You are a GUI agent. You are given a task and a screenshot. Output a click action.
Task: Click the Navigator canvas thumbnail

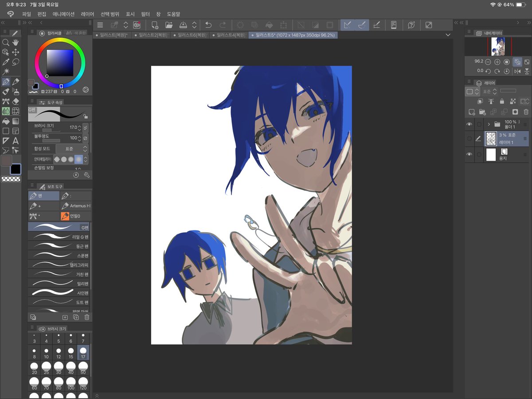click(499, 46)
